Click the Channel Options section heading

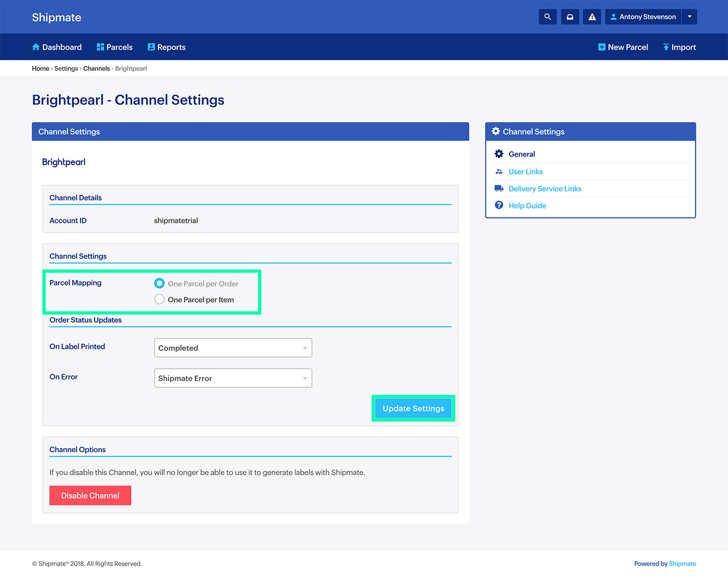(x=78, y=450)
